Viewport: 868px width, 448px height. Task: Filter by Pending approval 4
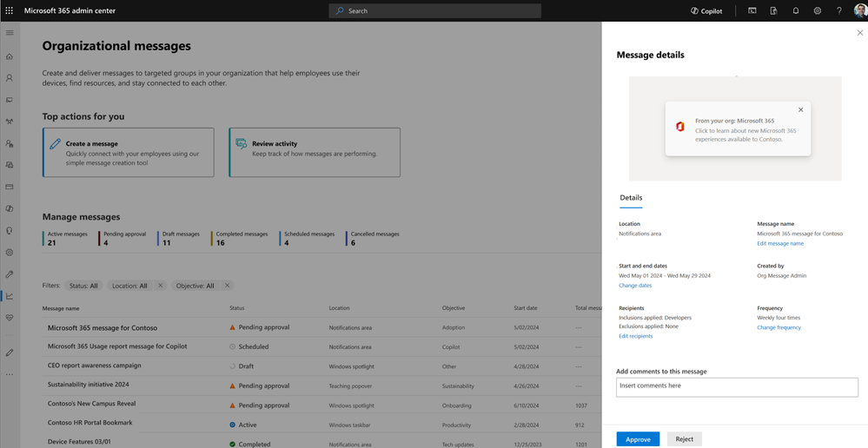coord(123,239)
